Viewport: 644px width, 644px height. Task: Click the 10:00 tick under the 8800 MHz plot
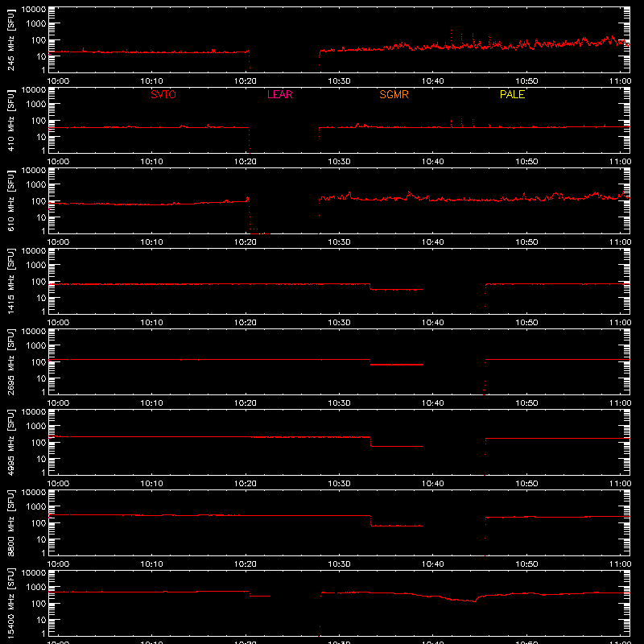click(58, 564)
